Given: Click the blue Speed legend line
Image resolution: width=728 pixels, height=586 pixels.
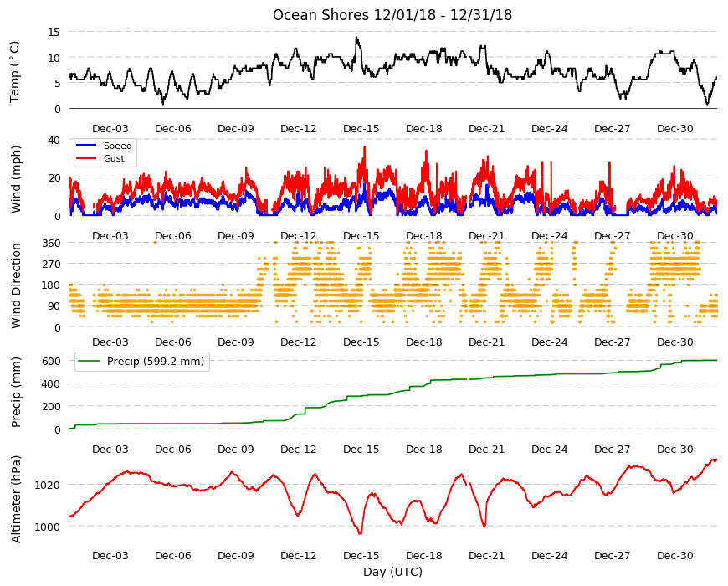Looking at the screenshot, I should (85, 146).
